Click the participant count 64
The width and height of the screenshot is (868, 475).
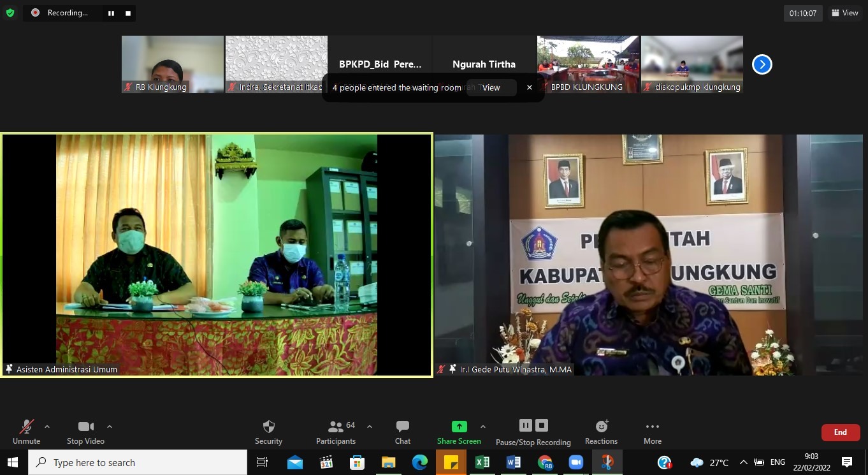(351, 425)
